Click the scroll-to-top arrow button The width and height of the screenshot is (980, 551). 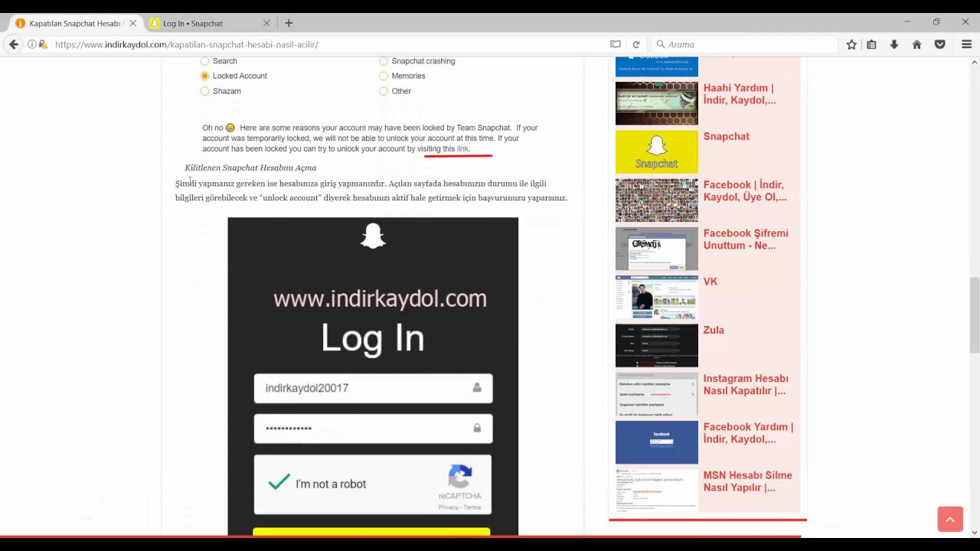coord(950,519)
